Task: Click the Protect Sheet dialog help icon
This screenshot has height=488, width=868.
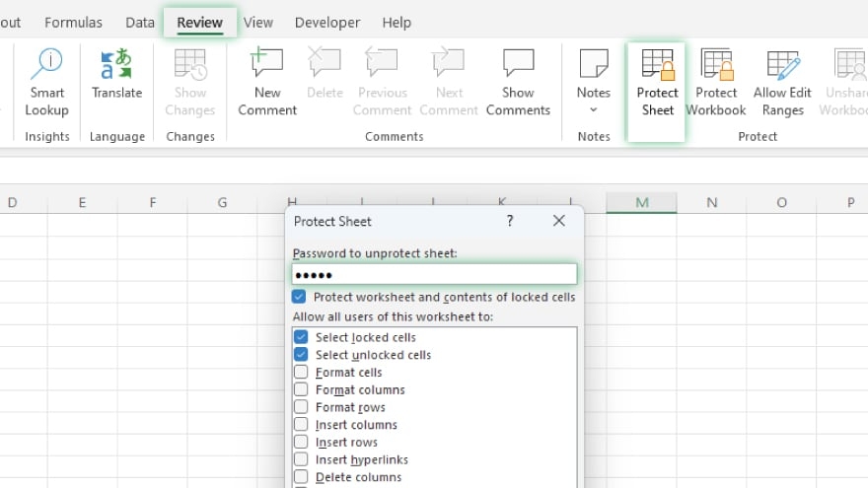Action: click(510, 221)
